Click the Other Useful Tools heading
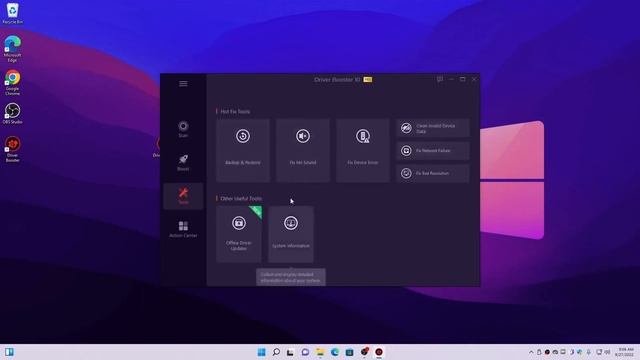The image size is (640, 360). click(x=241, y=198)
